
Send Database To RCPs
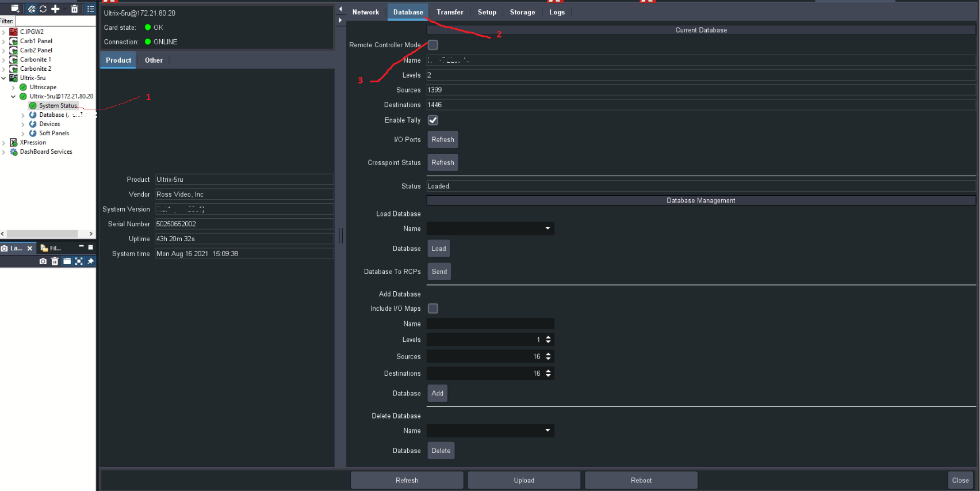[x=439, y=272]
